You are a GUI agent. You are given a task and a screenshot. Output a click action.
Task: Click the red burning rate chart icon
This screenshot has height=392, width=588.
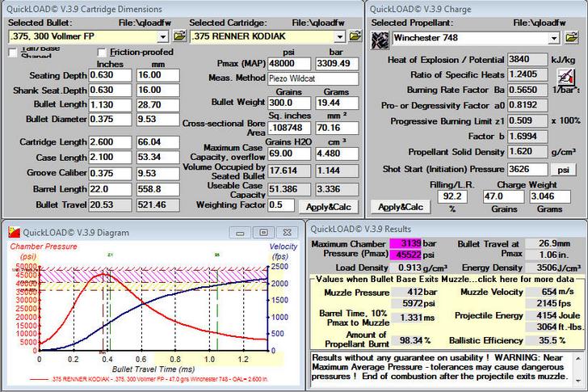tap(566, 75)
